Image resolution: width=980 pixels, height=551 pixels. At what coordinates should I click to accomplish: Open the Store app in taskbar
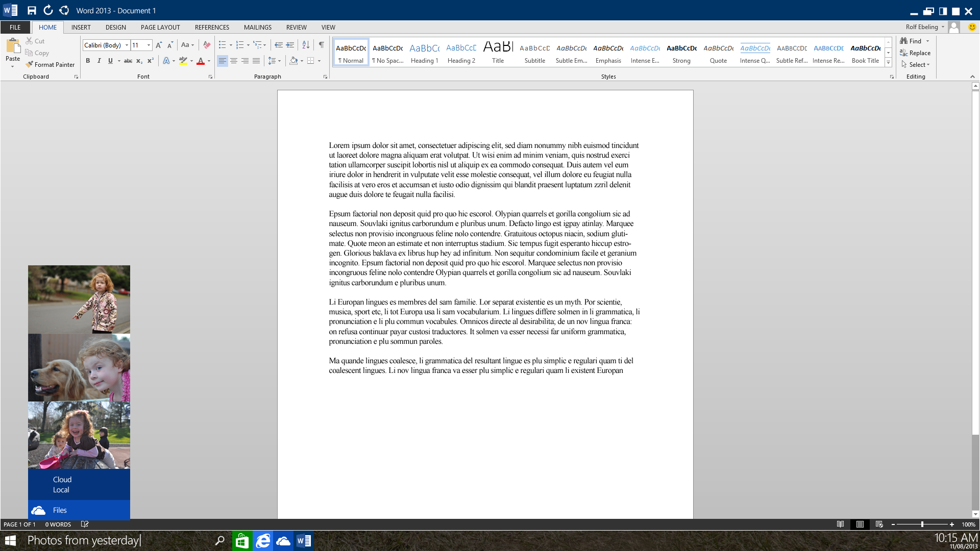click(242, 541)
